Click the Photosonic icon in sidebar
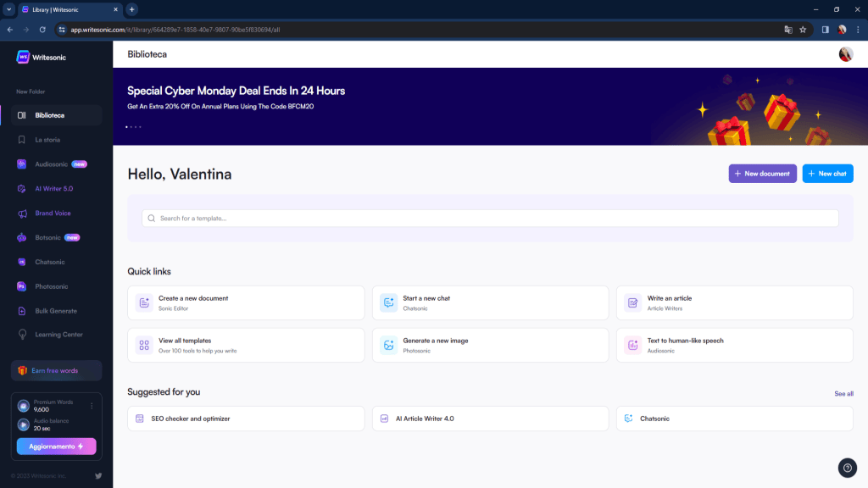The width and height of the screenshot is (868, 488). coord(21,286)
